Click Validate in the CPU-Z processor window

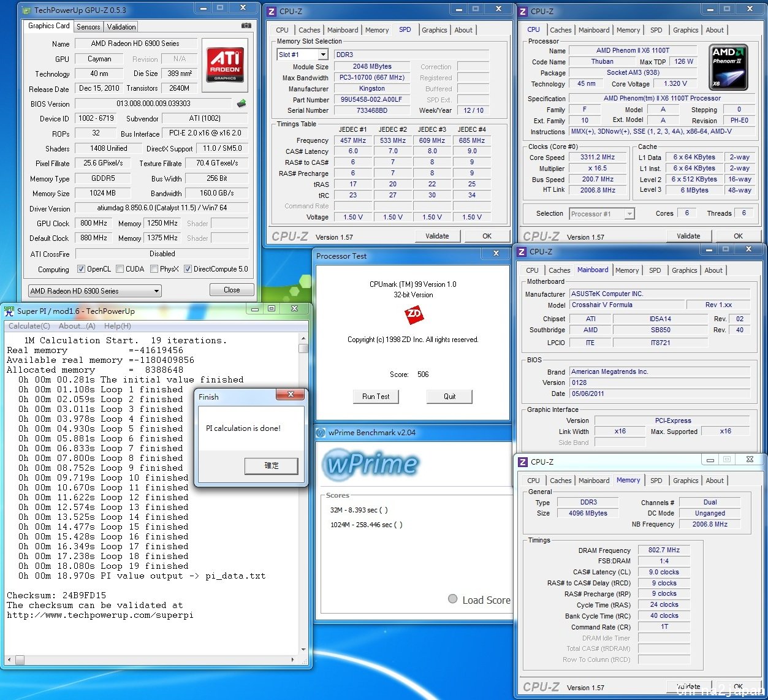[688, 236]
